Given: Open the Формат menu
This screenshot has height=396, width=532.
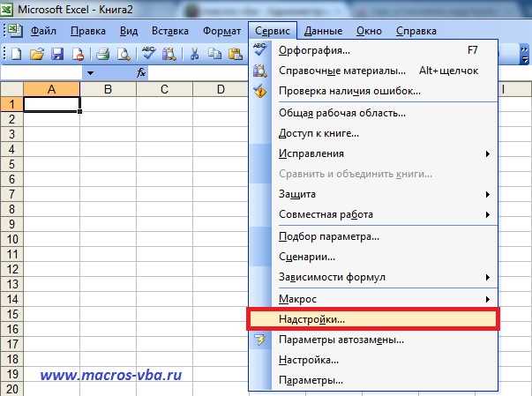Looking at the screenshot, I should click(222, 31).
